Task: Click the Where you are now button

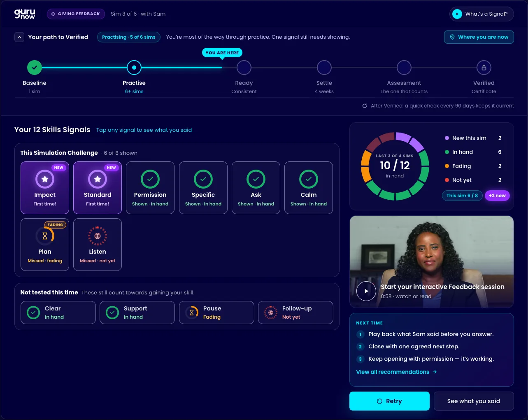Action: (x=479, y=37)
